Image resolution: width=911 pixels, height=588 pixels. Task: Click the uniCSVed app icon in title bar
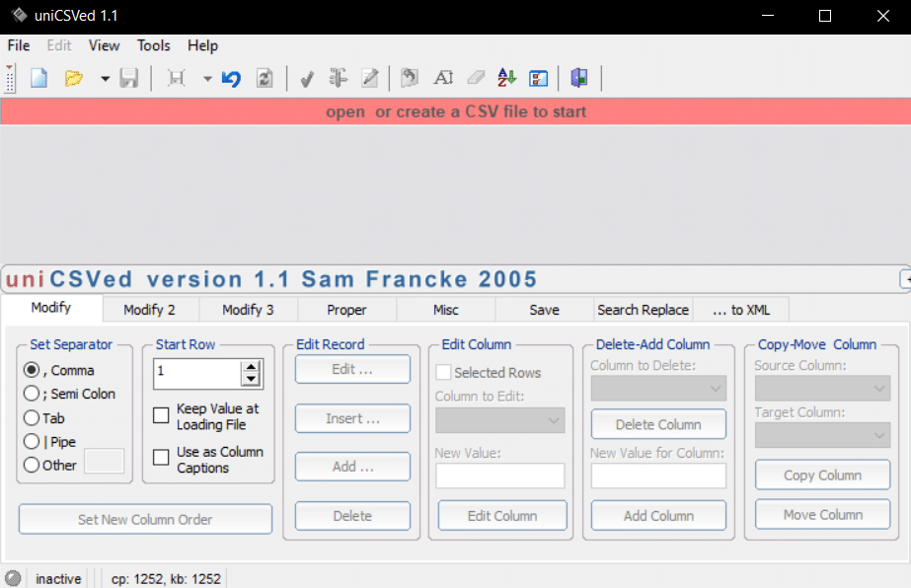pyautogui.click(x=19, y=15)
